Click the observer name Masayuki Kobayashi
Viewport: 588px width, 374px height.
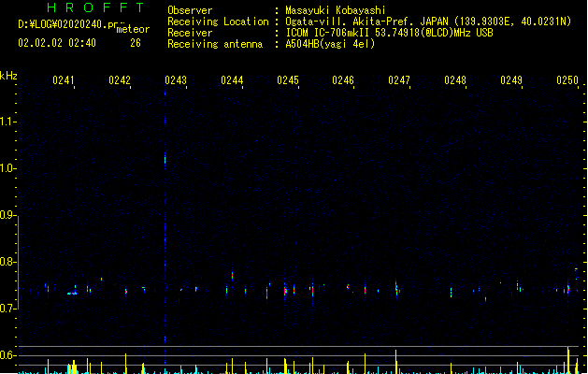[336, 10]
